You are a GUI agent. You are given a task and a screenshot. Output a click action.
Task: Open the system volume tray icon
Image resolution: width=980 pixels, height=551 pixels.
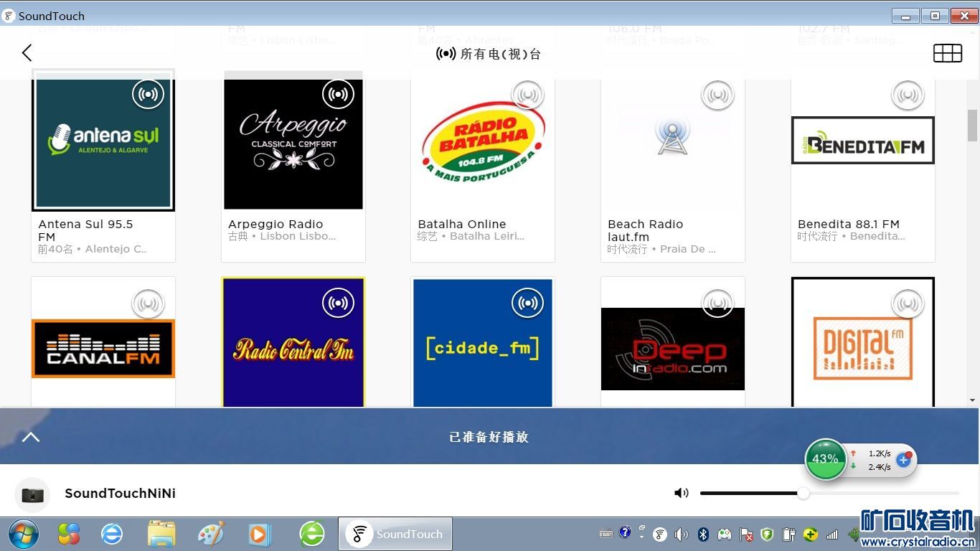point(682,534)
